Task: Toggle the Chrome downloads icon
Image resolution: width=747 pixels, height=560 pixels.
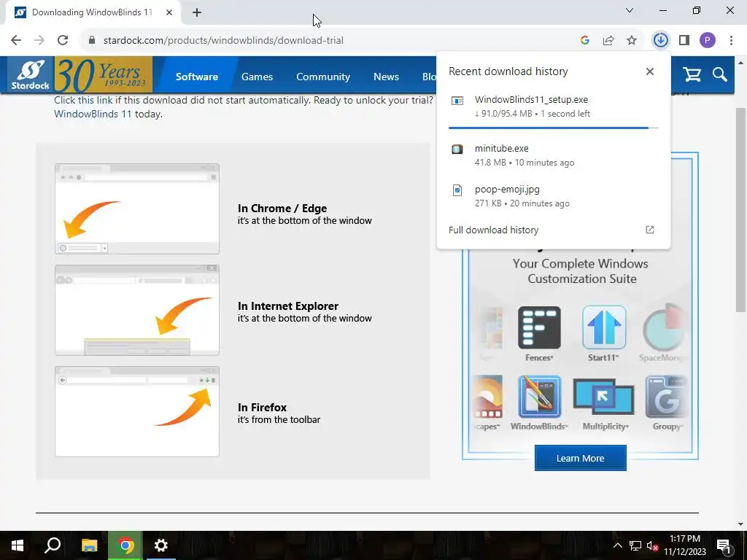Action: 660,41
